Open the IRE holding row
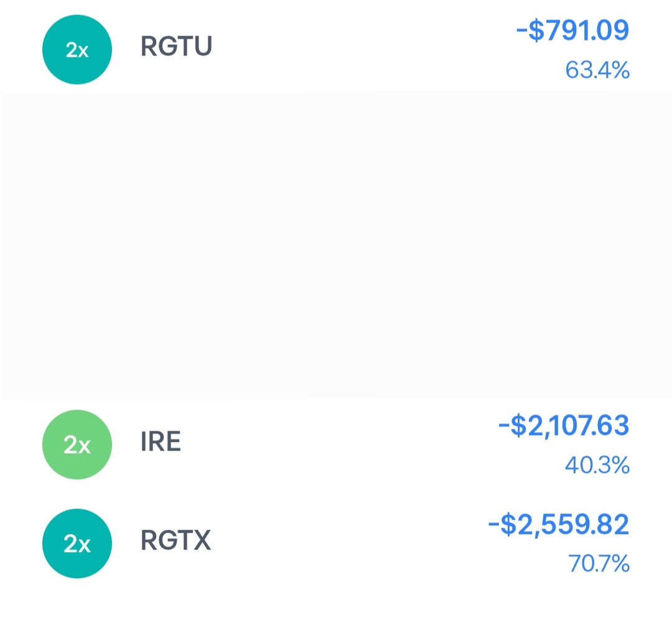Viewport: 672px width, 620px height. tap(336, 444)
